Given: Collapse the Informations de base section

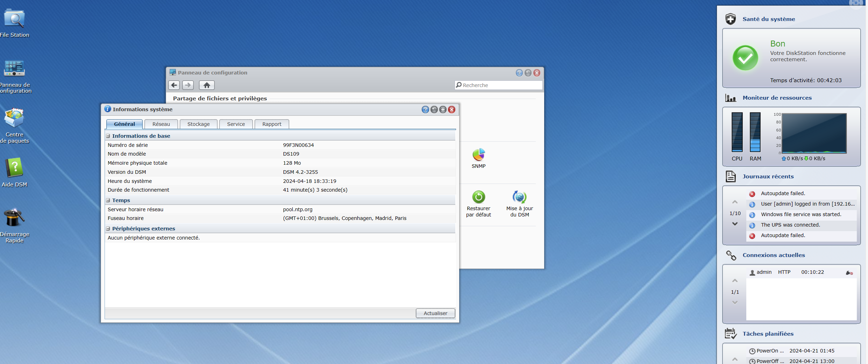Looking at the screenshot, I should click(108, 136).
